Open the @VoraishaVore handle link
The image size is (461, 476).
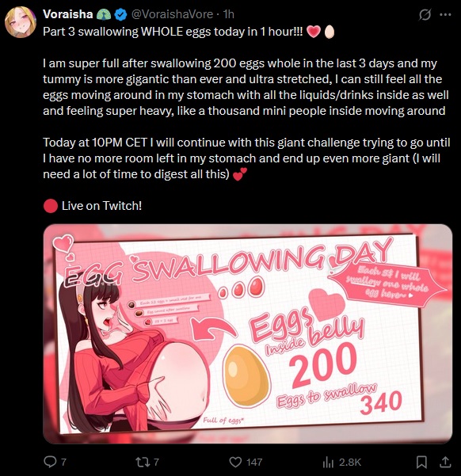coord(172,14)
